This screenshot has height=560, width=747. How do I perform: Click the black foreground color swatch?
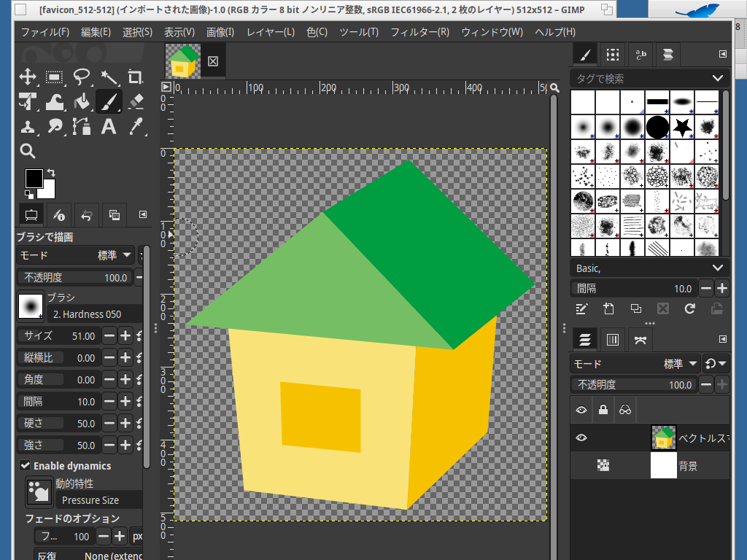click(x=34, y=178)
